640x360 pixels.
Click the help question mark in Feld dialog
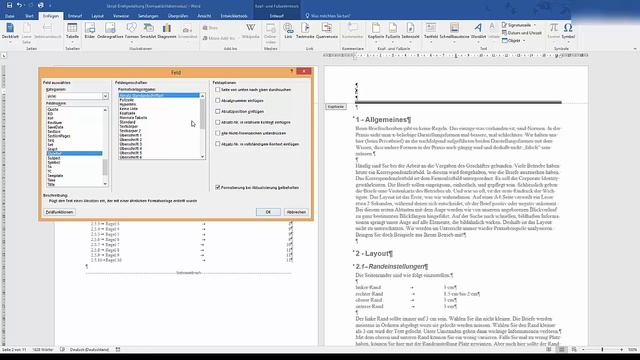click(x=291, y=71)
